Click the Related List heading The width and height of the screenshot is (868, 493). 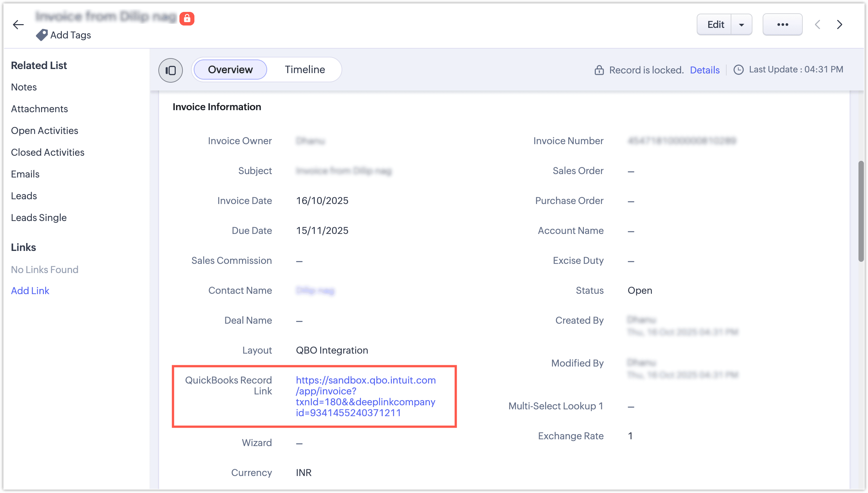pos(39,66)
